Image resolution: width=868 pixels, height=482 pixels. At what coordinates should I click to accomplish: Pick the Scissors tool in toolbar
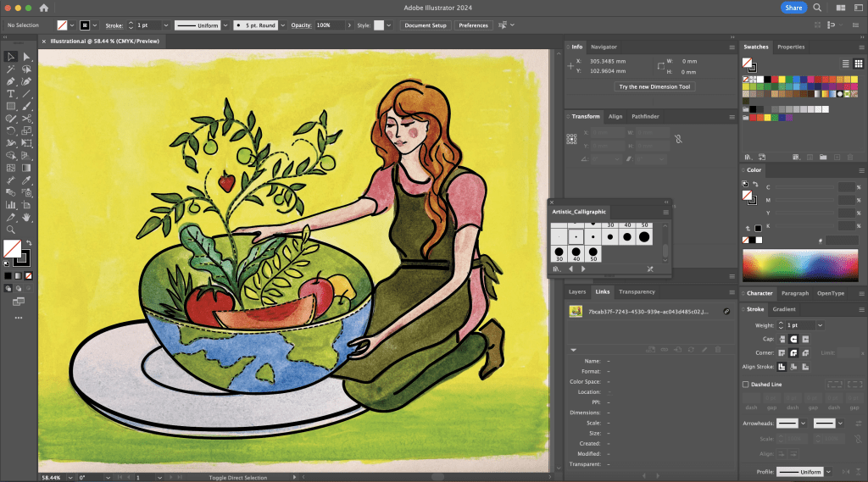tap(26, 119)
